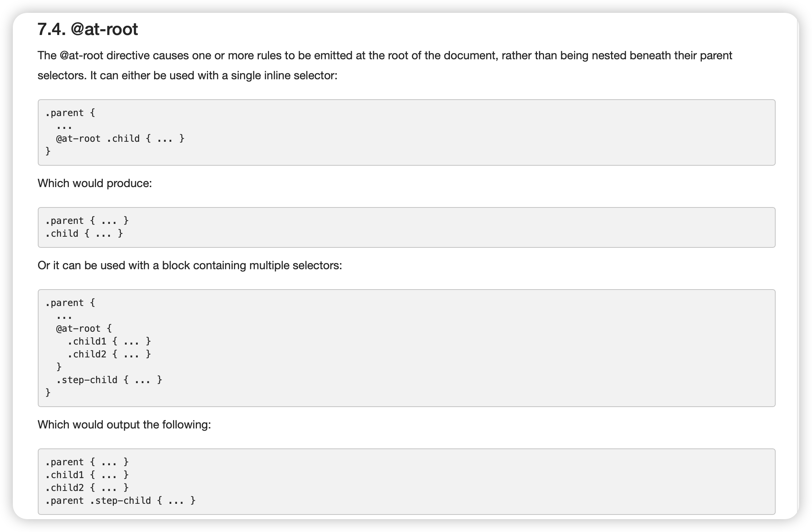Click '.child1 { ... }' in the final output block
Image resolution: width=812 pixels, height=532 pixels.
87,475
